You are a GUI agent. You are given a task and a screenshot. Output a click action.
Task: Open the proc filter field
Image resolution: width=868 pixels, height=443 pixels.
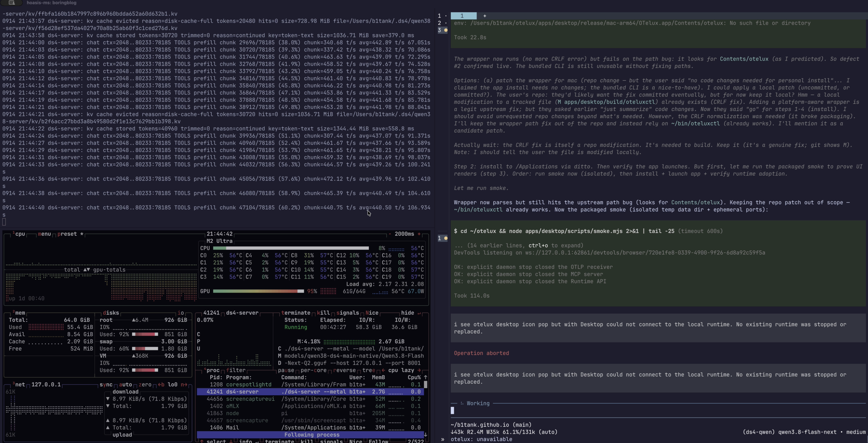(235, 370)
